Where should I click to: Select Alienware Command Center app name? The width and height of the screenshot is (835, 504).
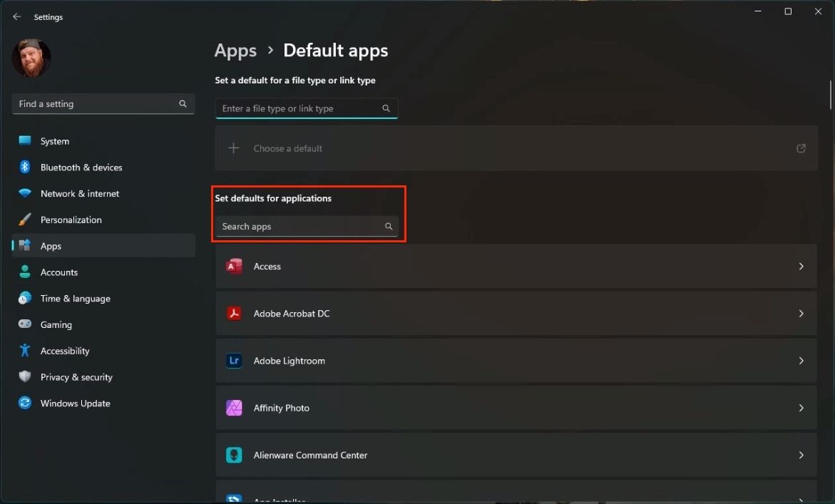pyautogui.click(x=310, y=455)
